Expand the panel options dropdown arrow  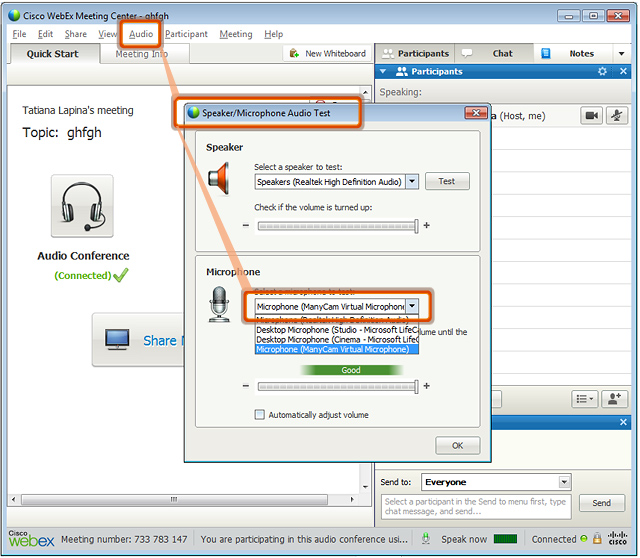pyautogui.click(x=622, y=53)
